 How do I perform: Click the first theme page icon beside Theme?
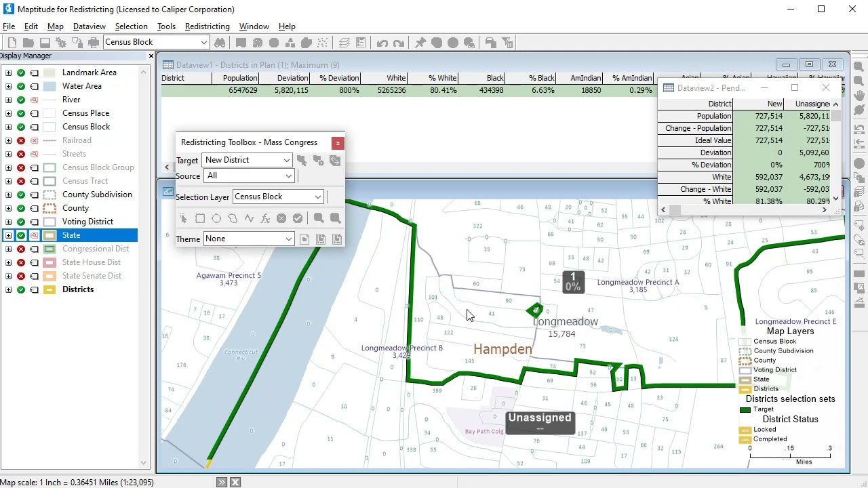click(x=304, y=239)
